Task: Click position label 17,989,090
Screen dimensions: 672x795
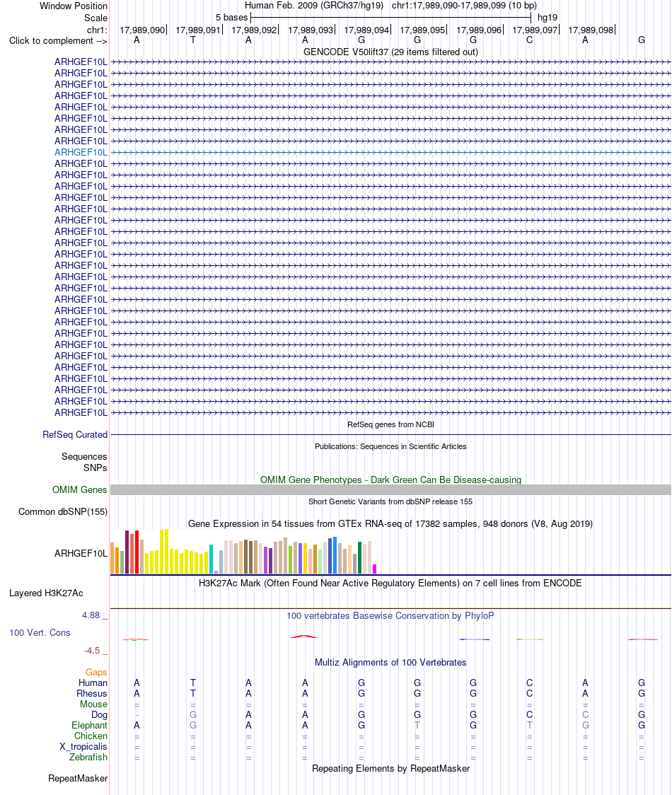Action: [x=142, y=30]
